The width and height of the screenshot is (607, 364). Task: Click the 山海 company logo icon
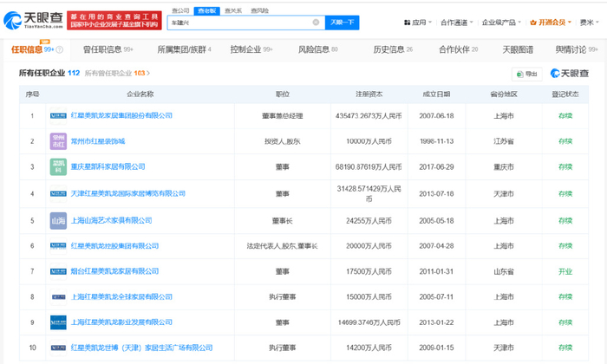(x=58, y=221)
